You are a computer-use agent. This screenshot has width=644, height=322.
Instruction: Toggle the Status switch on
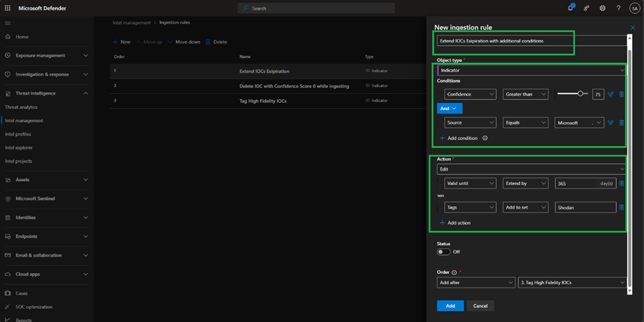[444, 252]
